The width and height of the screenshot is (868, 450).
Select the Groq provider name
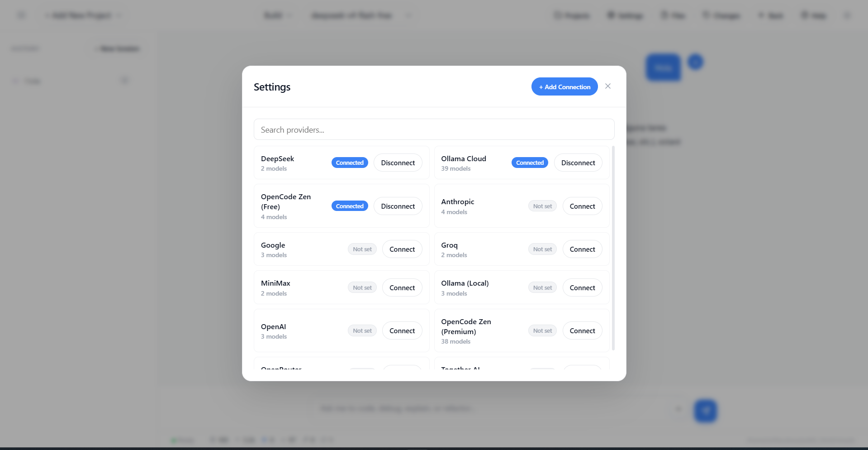tap(449, 245)
